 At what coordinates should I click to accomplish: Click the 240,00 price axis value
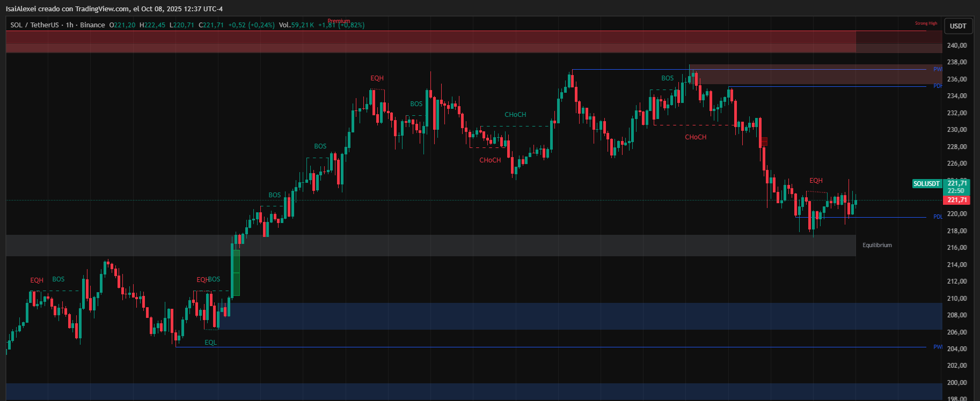956,46
